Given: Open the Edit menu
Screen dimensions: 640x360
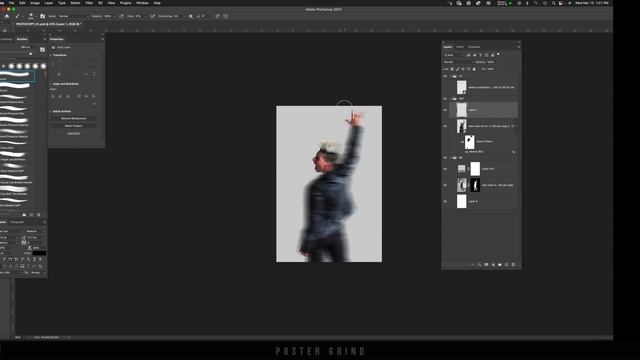Looking at the screenshot, I should (x=22, y=3).
